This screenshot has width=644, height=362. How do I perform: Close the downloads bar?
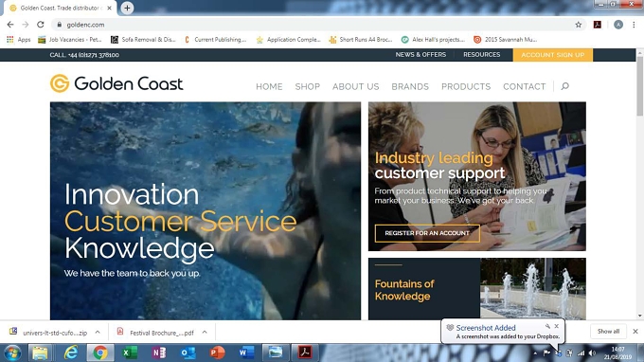click(x=635, y=331)
